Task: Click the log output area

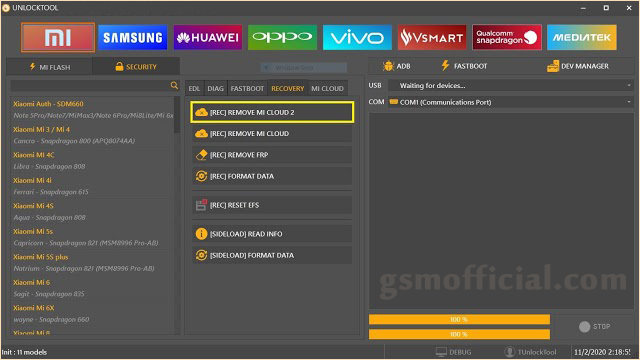Action: point(501,211)
